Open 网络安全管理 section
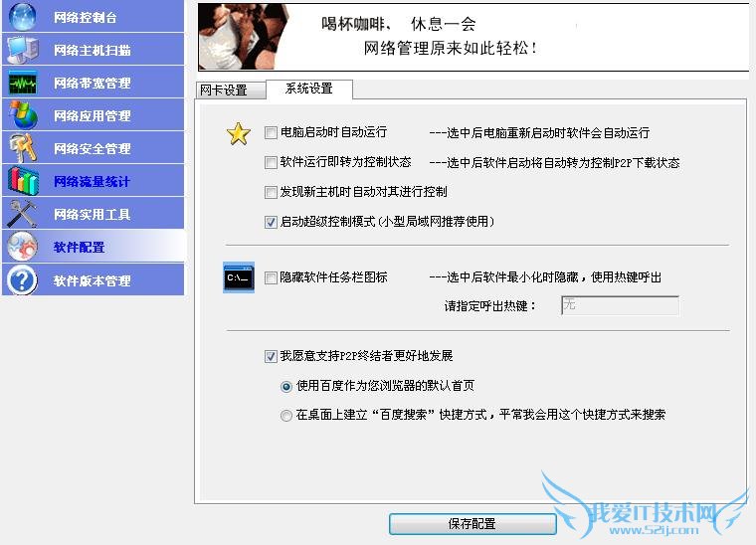Screen dimensions: 756x545 [94, 148]
